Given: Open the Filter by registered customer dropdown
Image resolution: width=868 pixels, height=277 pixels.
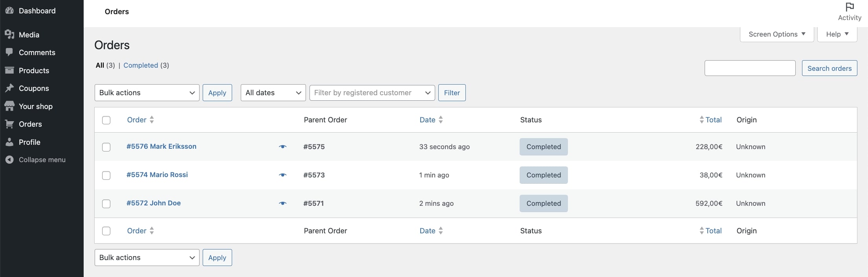Looking at the screenshot, I should pyautogui.click(x=372, y=93).
